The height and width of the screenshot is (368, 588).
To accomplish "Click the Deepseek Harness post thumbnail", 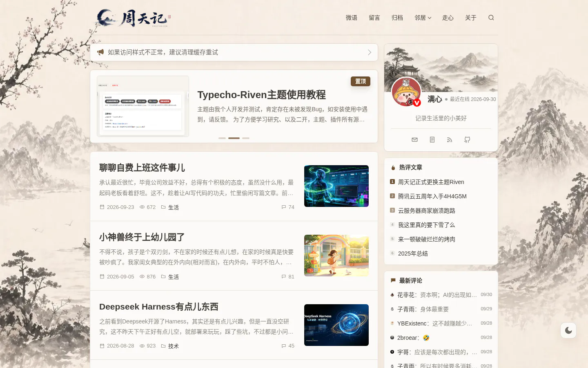I will (336, 325).
